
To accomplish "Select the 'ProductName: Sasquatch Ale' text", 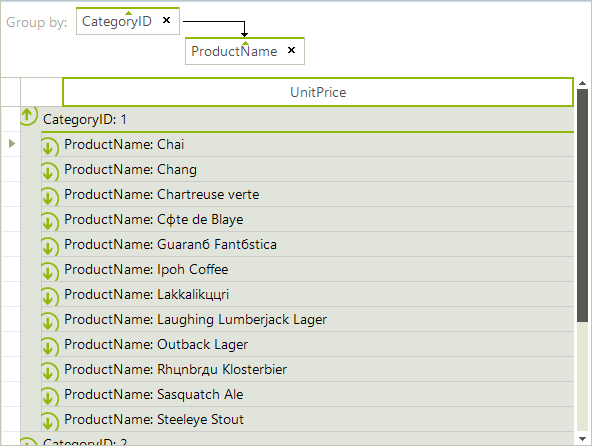I will tap(154, 394).
